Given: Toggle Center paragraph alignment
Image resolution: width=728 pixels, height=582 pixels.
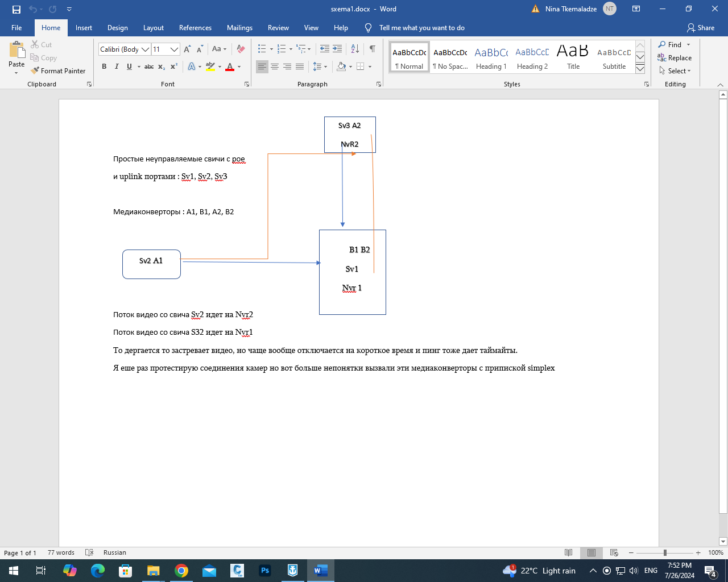Looking at the screenshot, I should [x=275, y=66].
